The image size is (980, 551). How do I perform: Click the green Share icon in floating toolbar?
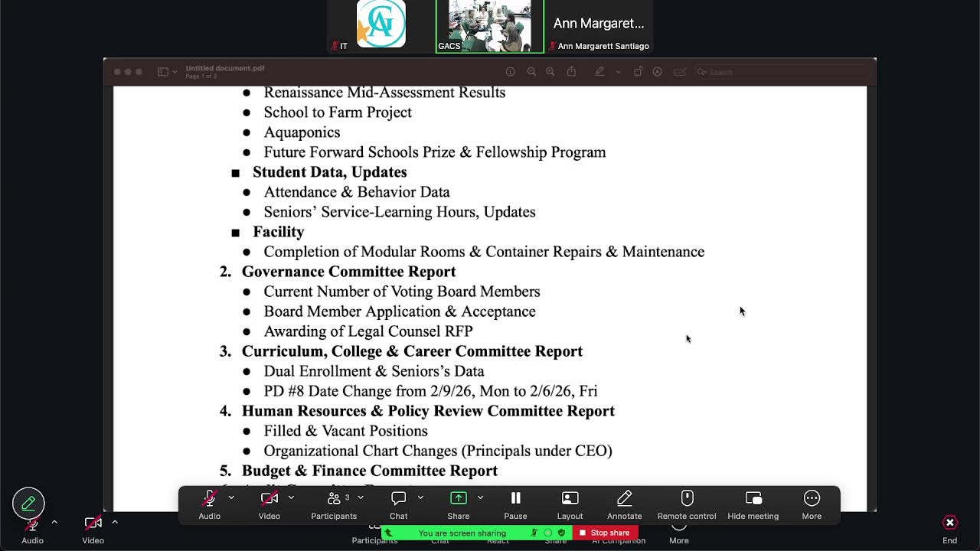pyautogui.click(x=459, y=498)
